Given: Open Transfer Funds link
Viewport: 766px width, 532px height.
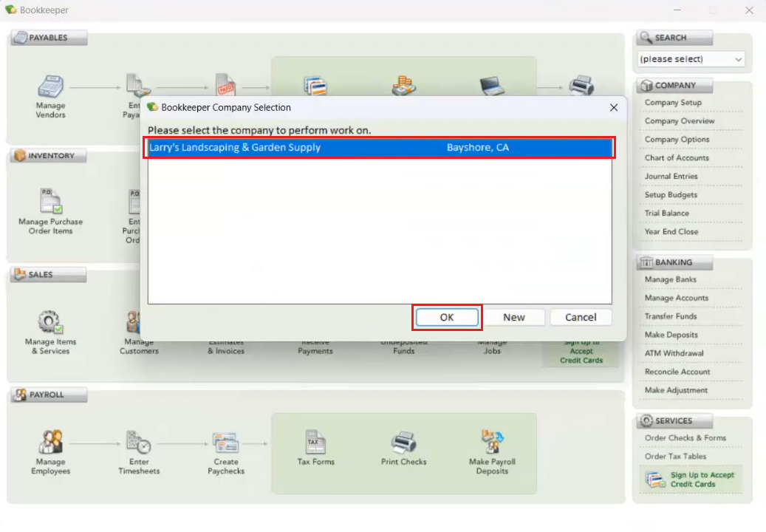Looking at the screenshot, I should pos(671,316).
